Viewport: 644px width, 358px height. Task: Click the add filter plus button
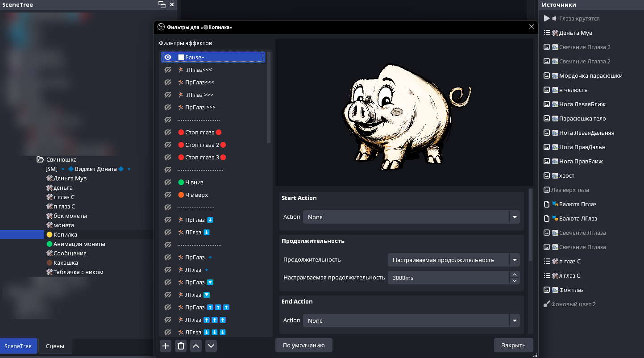[166, 346]
